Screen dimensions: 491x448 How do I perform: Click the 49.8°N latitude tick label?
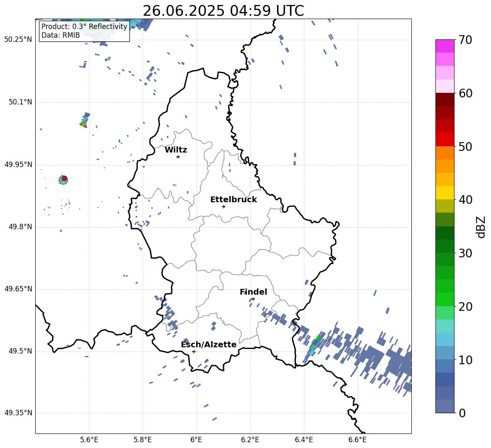[x=20, y=227]
